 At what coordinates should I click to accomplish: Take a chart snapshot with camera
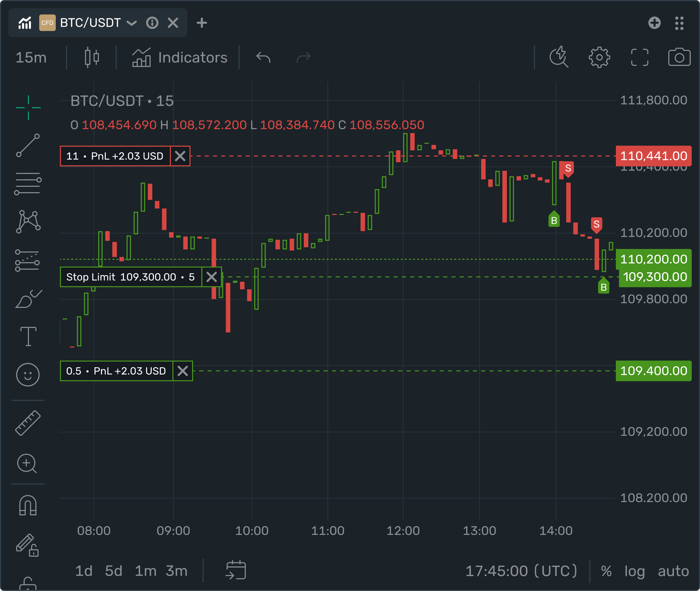[x=679, y=57]
